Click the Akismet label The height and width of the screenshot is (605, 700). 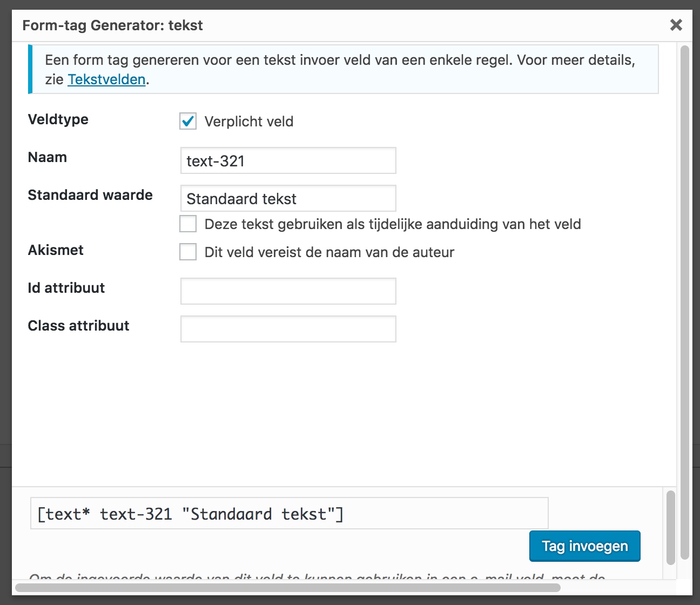[x=56, y=250]
